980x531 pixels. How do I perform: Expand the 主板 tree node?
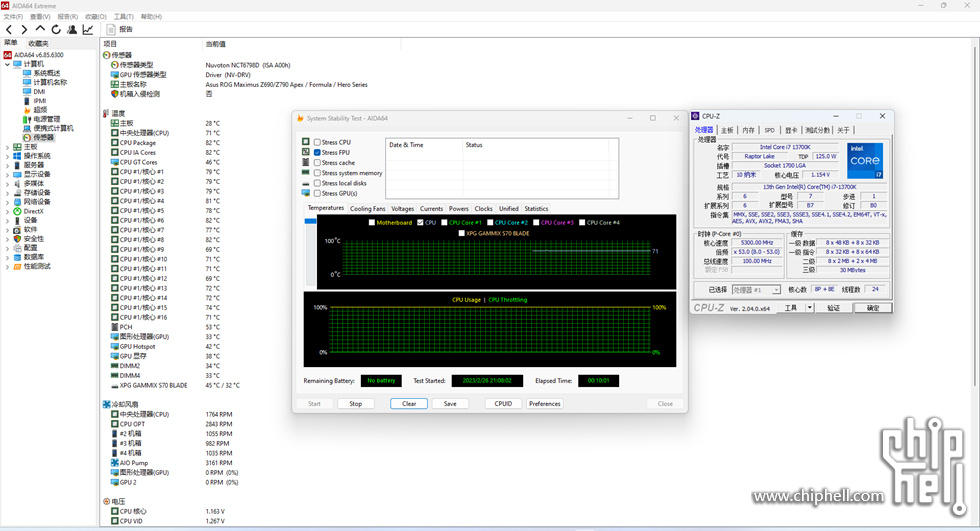click(x=7, y=146)
